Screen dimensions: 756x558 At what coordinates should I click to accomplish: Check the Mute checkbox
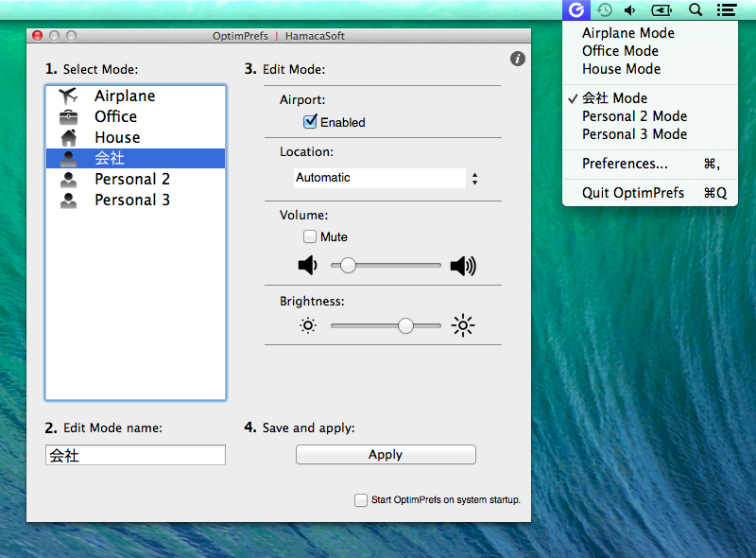coord(310,236)
